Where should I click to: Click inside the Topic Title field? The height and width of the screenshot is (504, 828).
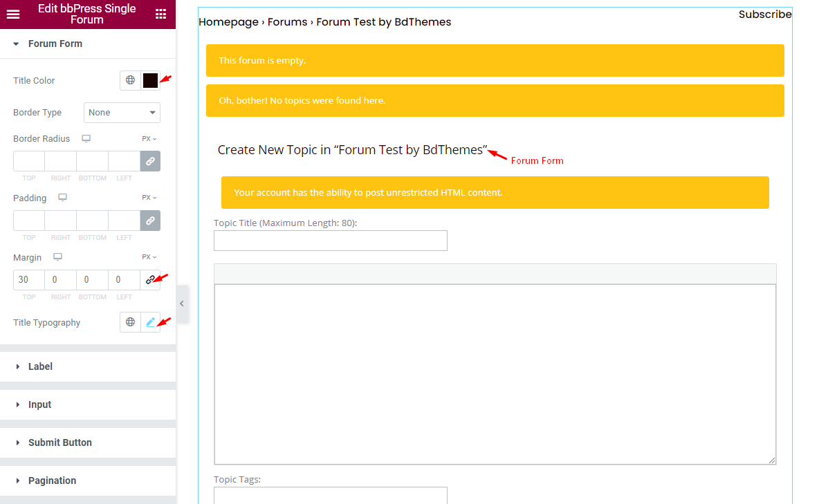(330, 241)
